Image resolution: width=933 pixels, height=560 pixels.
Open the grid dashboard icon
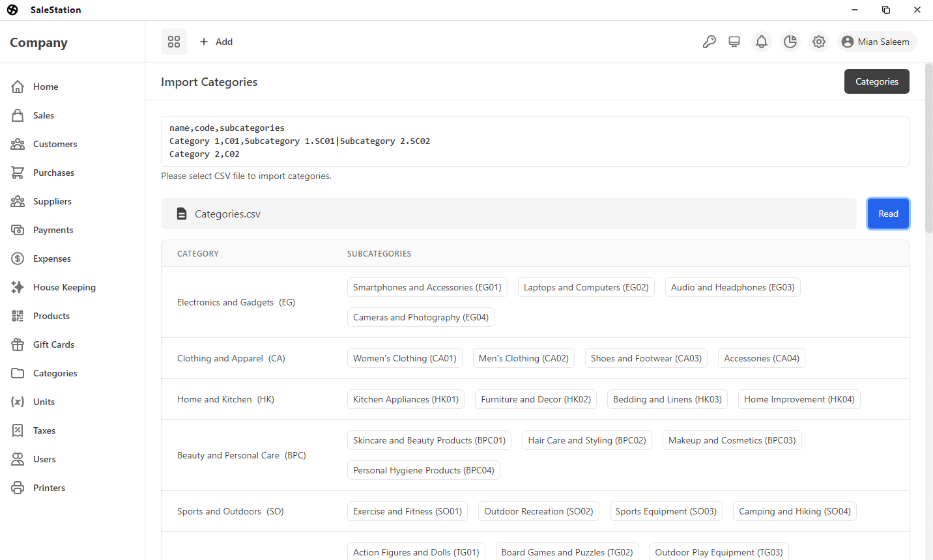click(174, 42)
